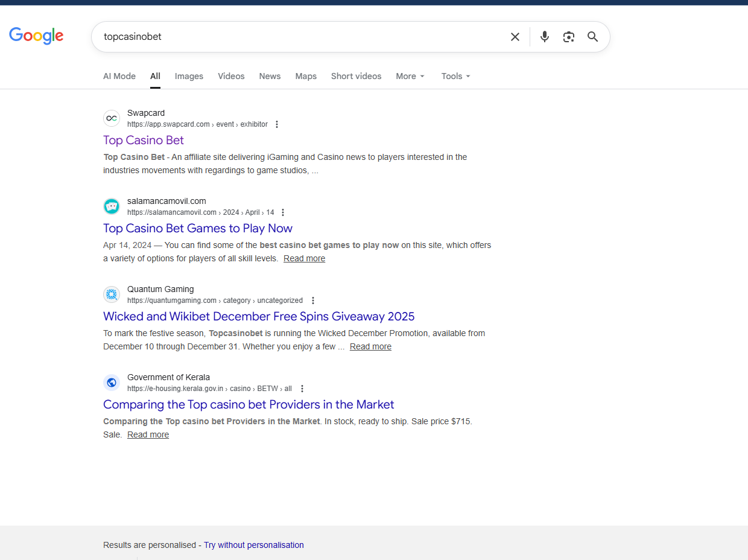The width and height of the screenshot is (748, 560).
Task: Open Wicked and Wikibet December Free Spins link
Action: click(x=259, y=316)
